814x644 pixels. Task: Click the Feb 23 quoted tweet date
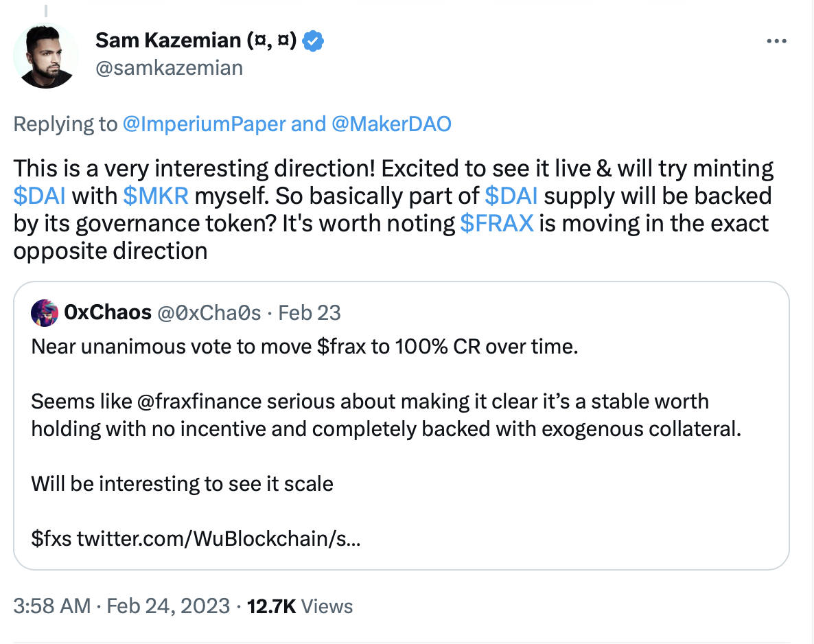(x=310, y=313)
